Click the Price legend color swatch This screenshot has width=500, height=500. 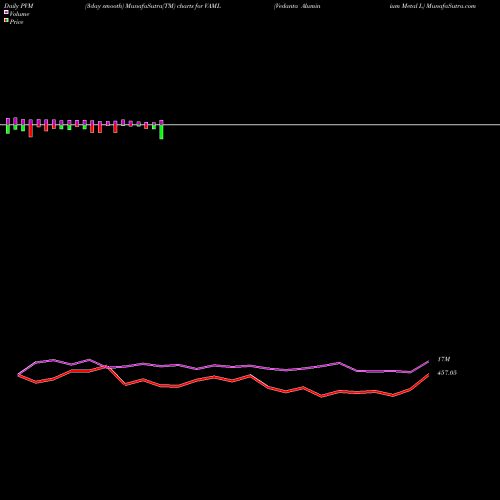point(6,20)
